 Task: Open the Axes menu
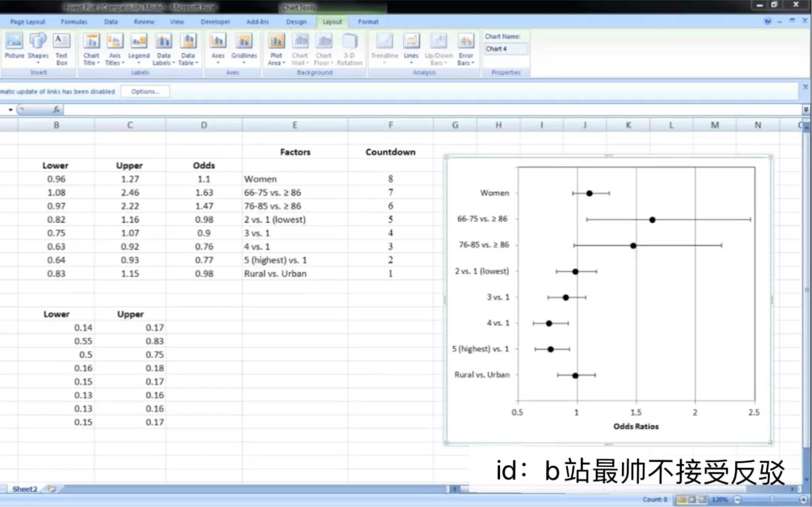click(x=218, y=47)
